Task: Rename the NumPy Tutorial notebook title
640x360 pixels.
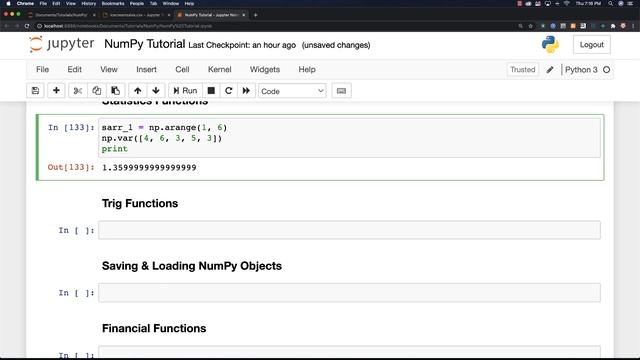Action: pos(144,44)
